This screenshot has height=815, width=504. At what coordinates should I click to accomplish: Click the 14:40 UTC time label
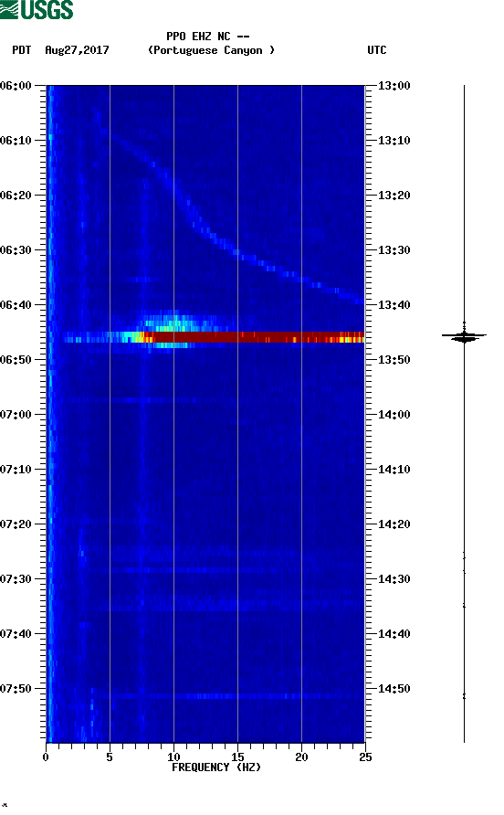coord(394,634)
